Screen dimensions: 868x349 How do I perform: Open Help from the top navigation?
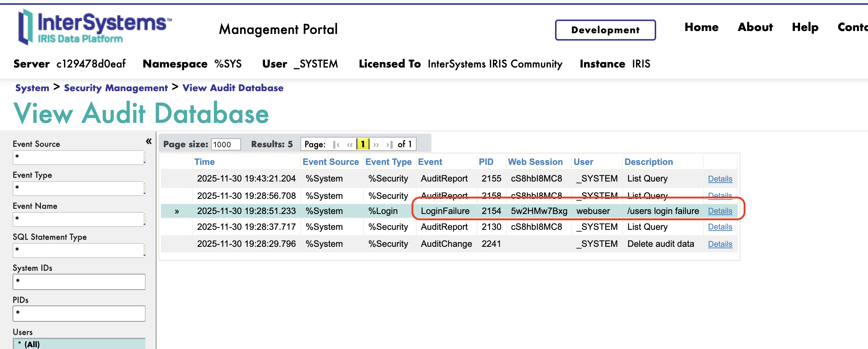805,27
